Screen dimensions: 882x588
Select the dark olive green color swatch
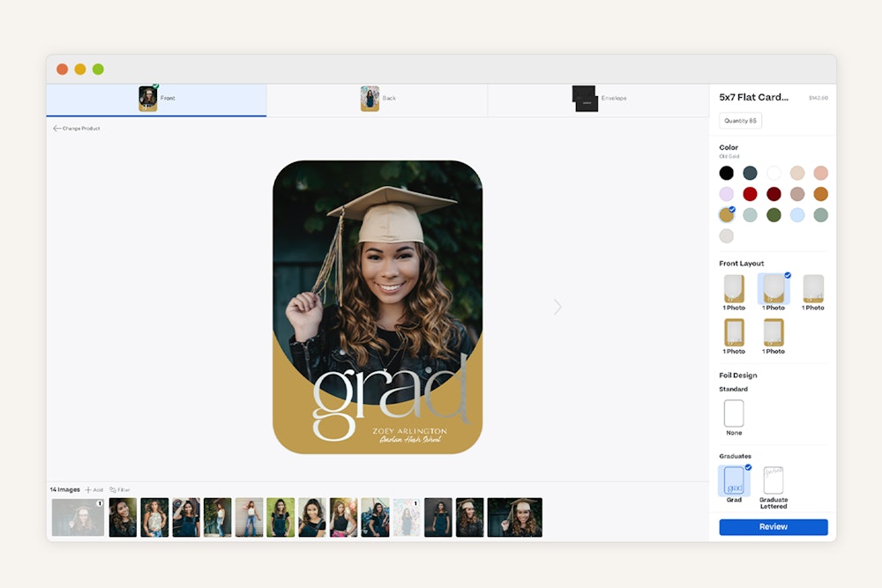pyautogui.click(x=774, y=215)
